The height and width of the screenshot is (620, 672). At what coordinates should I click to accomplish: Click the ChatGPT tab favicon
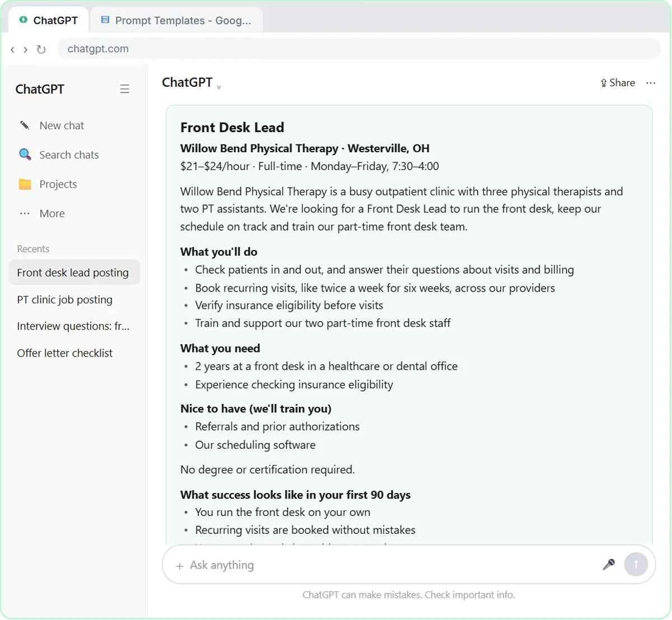pyautogui.click(x=23, y=20)
